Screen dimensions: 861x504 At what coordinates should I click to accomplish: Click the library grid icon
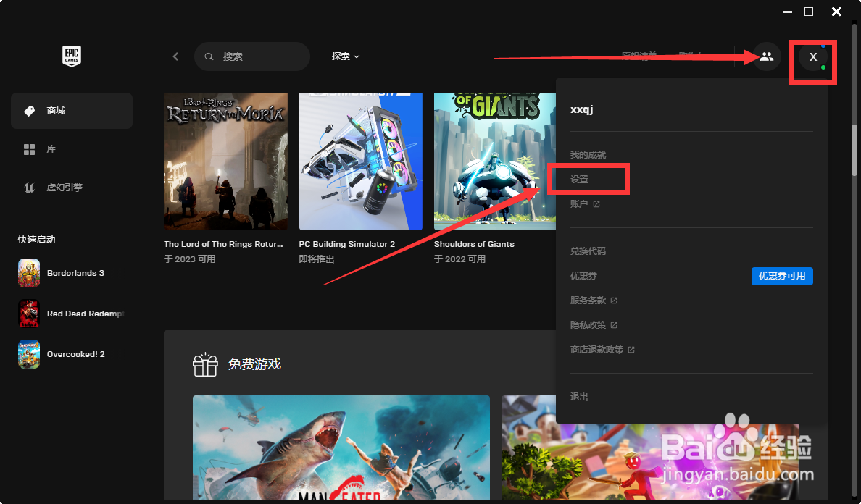pyautogui.click(x=30, y=149)
